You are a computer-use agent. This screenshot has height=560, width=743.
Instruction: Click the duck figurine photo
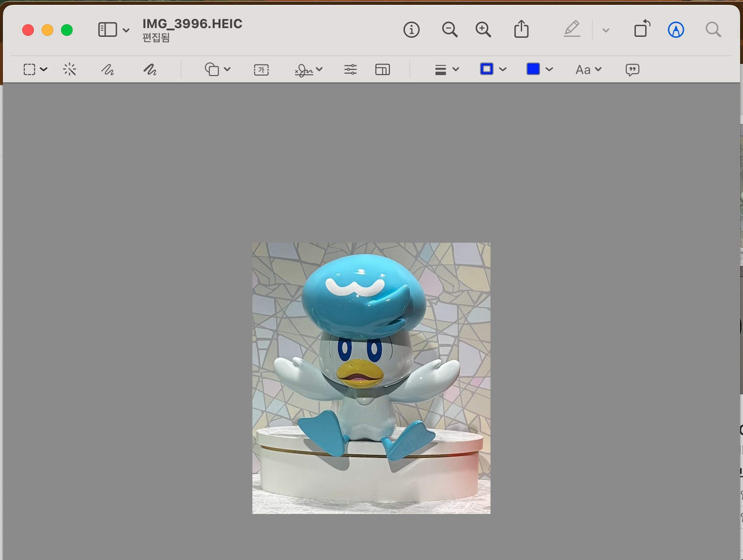point(371,378)
